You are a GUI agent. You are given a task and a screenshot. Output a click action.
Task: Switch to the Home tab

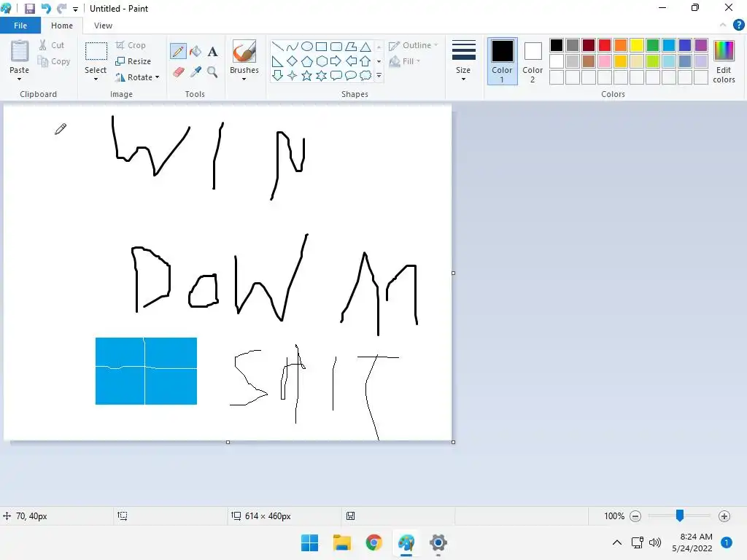(x=62, y=26)
